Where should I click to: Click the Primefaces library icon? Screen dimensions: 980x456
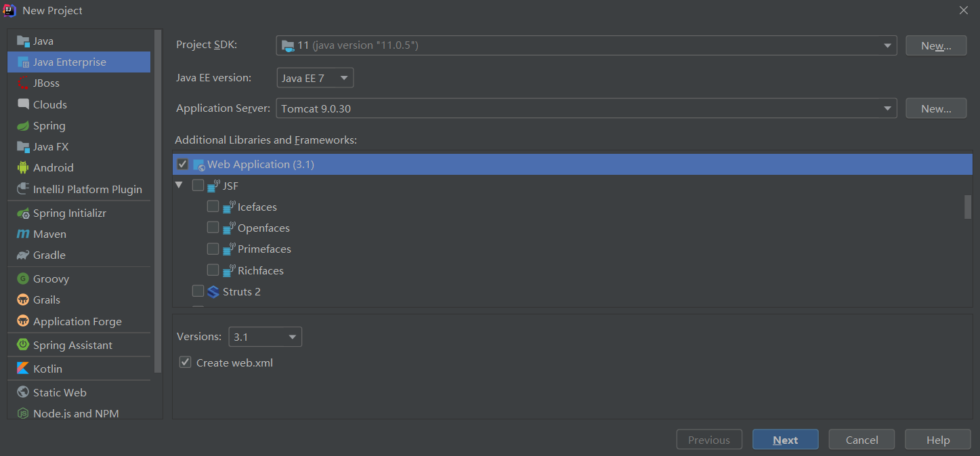pos(229,249)
